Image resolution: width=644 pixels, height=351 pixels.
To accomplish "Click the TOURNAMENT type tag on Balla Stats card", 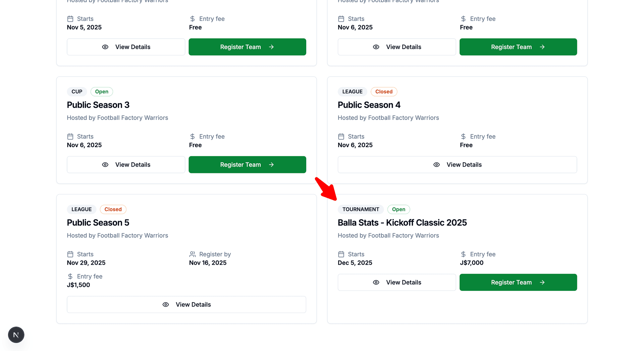I will point(361,209).
